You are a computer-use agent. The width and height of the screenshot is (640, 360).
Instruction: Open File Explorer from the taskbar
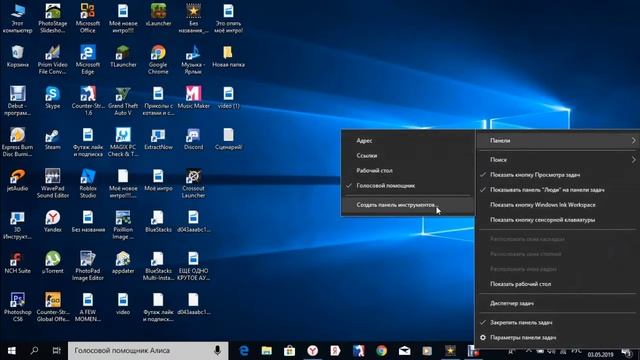point(267,351)
